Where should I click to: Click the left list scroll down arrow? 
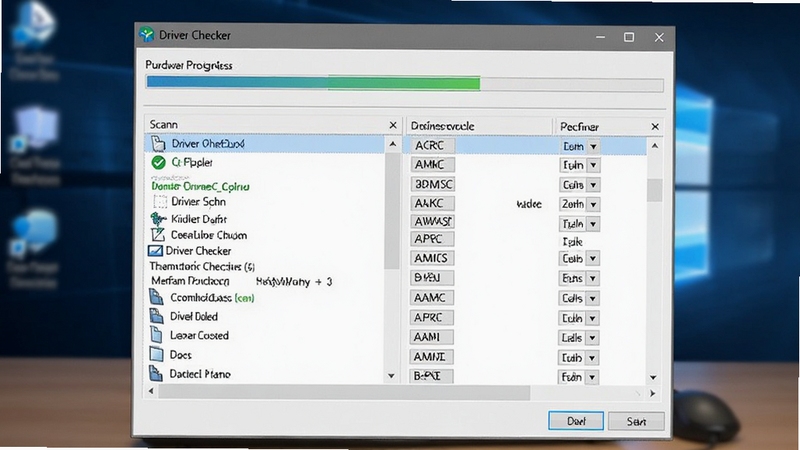391,376
